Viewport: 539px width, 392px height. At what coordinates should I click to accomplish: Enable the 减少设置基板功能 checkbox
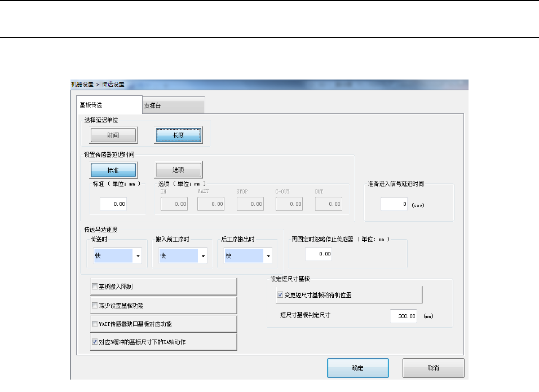95,305
